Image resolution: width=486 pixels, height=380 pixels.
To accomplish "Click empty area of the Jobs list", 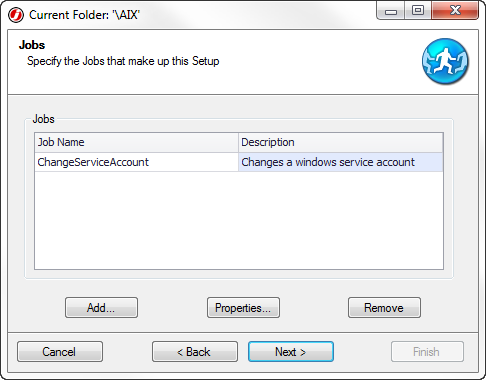I will [239, 220].
